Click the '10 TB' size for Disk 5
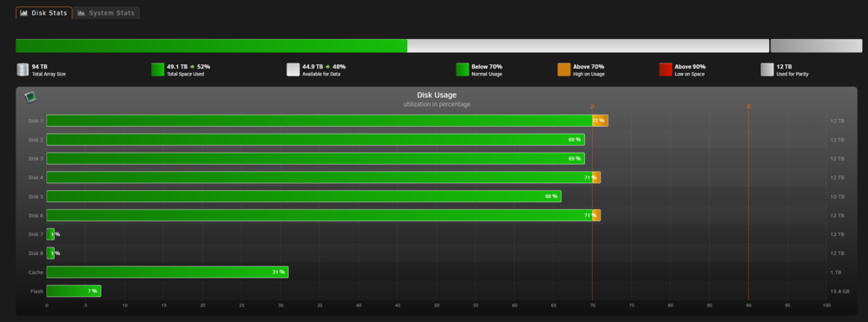This screenshot has height=322, width=868. pos(837,196)
